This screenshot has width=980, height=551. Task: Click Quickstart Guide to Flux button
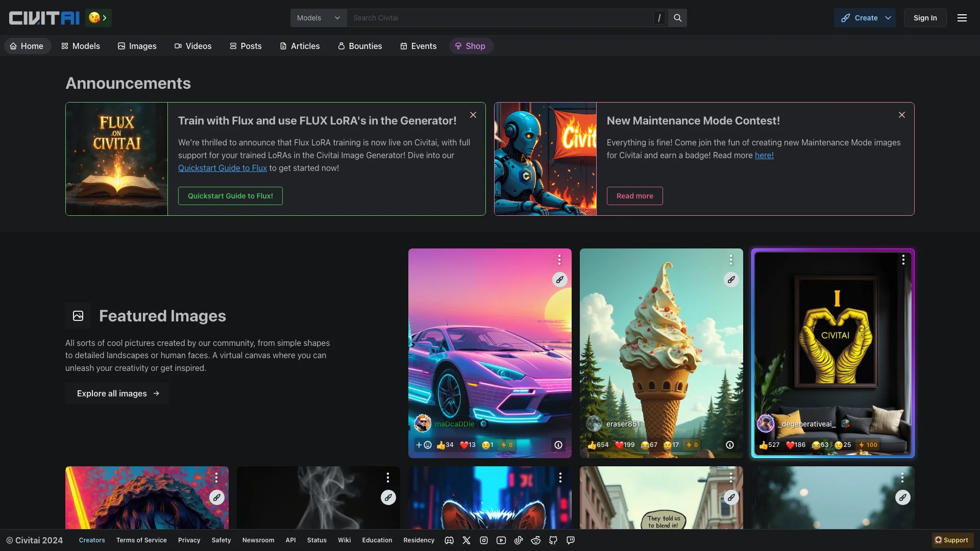pyautogui.click(x=230, y=196)
